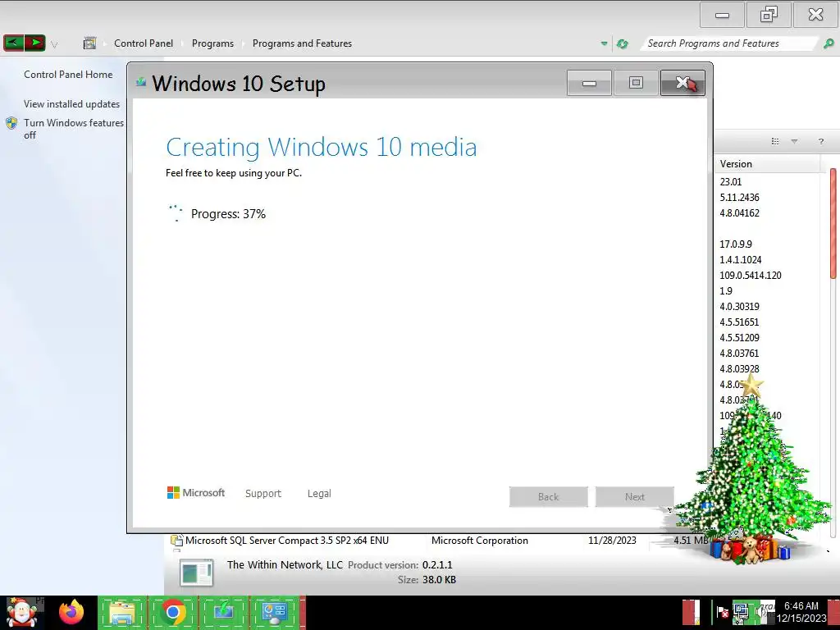Open help with the question mark icon
Viewport: 840px width, 630px height.
click(x=820, y=141)
